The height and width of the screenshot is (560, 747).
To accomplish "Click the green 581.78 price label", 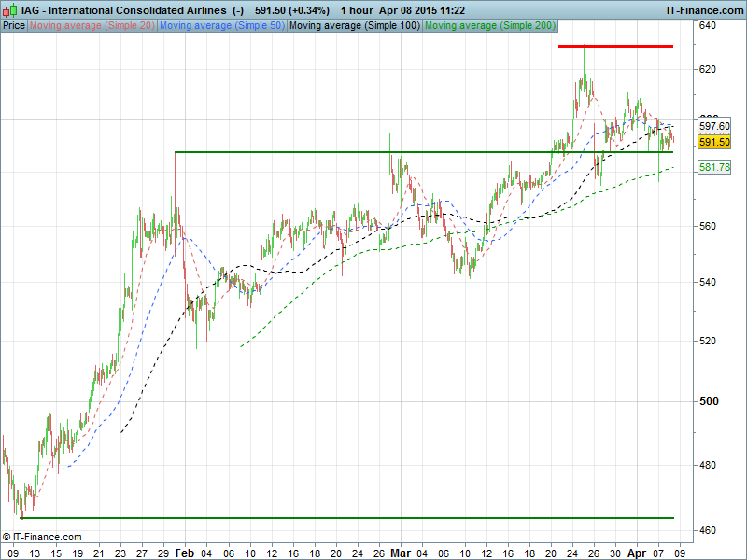I will pos(713,167).
